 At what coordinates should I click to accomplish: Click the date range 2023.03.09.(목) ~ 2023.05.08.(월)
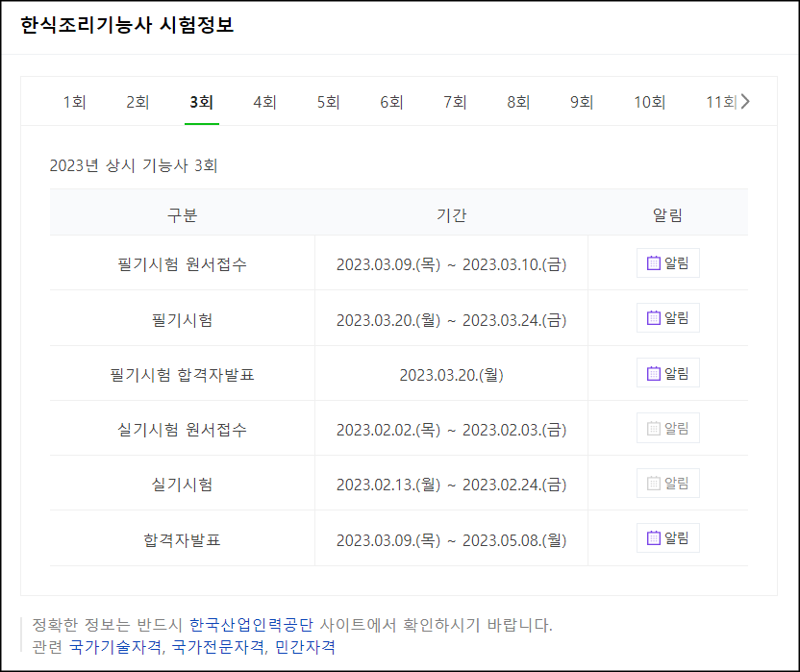pos(452,540)
